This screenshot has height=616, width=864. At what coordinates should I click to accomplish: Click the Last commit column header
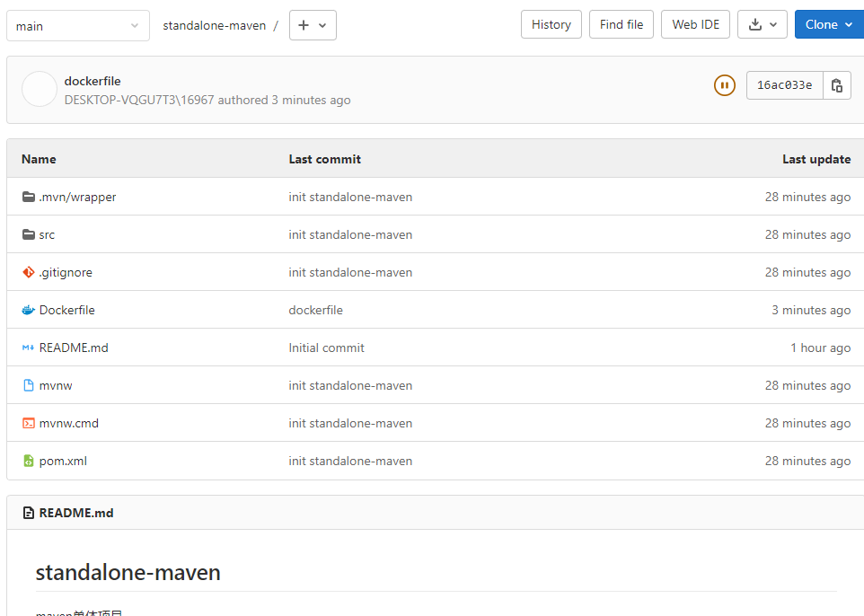[324, 159]
